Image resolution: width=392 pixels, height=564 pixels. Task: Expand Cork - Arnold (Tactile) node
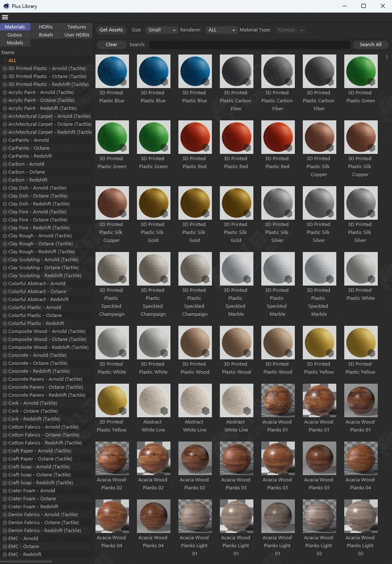[x=5, y=403]
